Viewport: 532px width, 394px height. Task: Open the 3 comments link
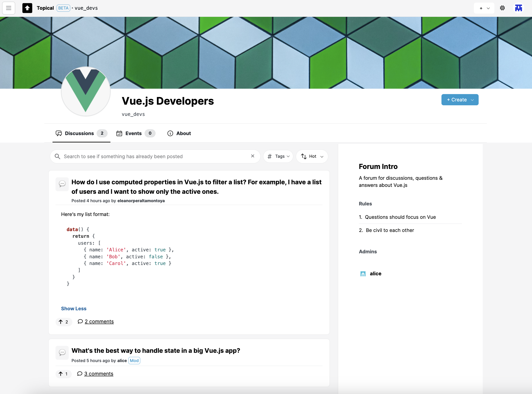(x=99, y=374)
